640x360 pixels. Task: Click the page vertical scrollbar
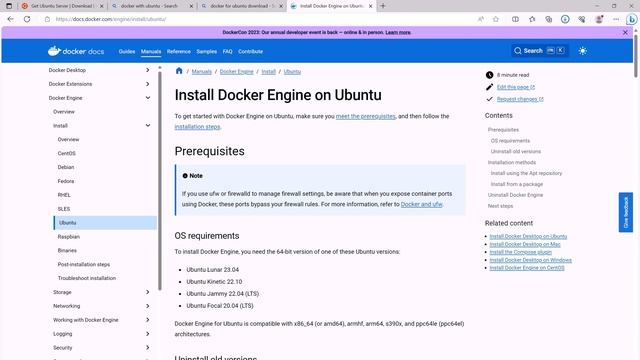pos(636,57)
